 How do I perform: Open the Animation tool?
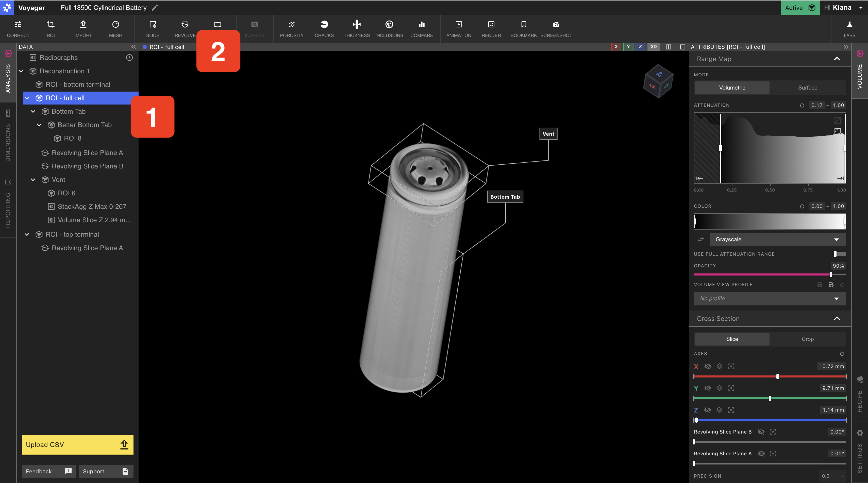[459, 29]
